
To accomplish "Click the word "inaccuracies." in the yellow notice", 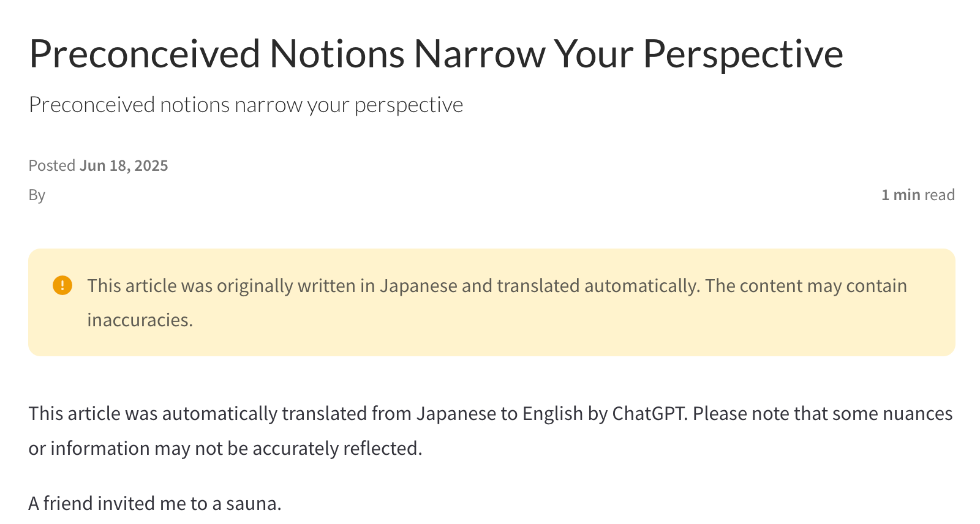I will pos(140,320).
